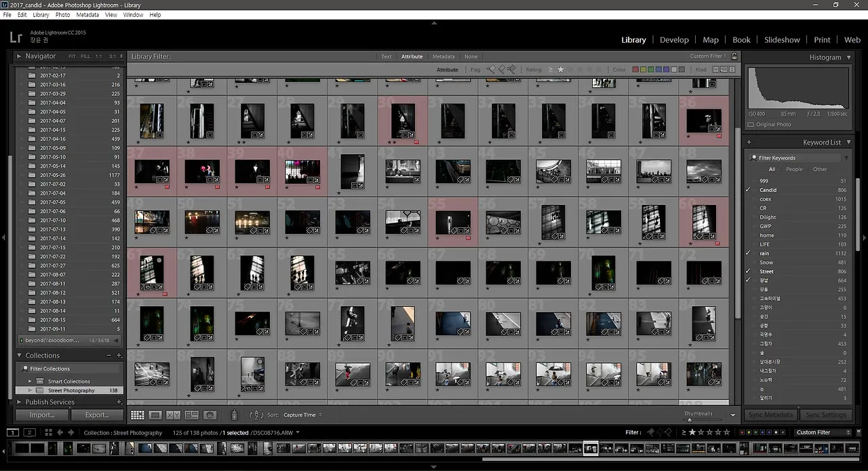The height and width of the screenshot is (471, 868).
Task: Open Survey View icon
Action: (192, 415)
